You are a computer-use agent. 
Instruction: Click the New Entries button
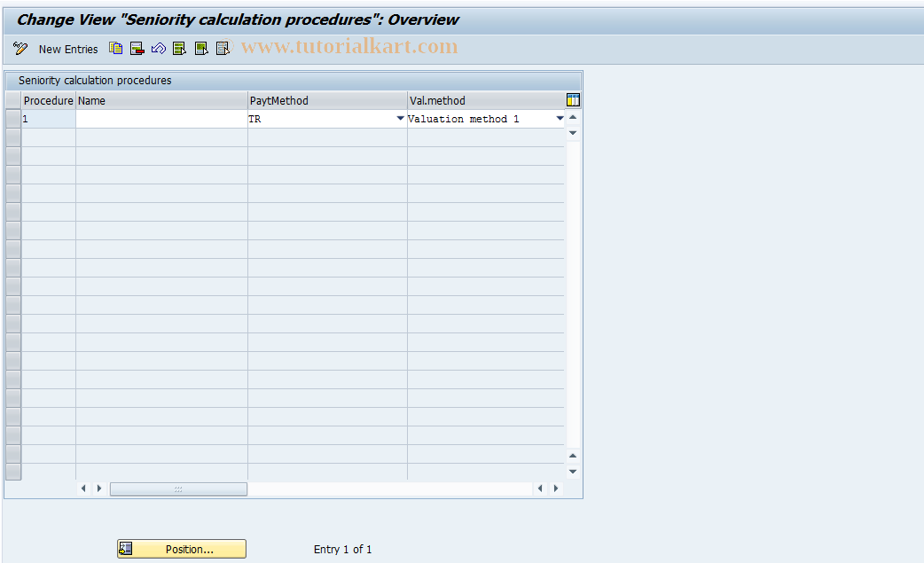coord(68,50)
